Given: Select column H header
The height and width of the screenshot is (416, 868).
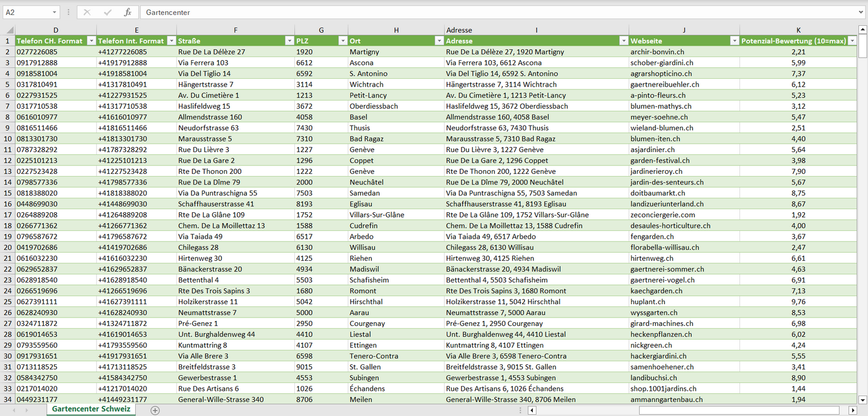Looking at the screenshot, I should [396, 30].
